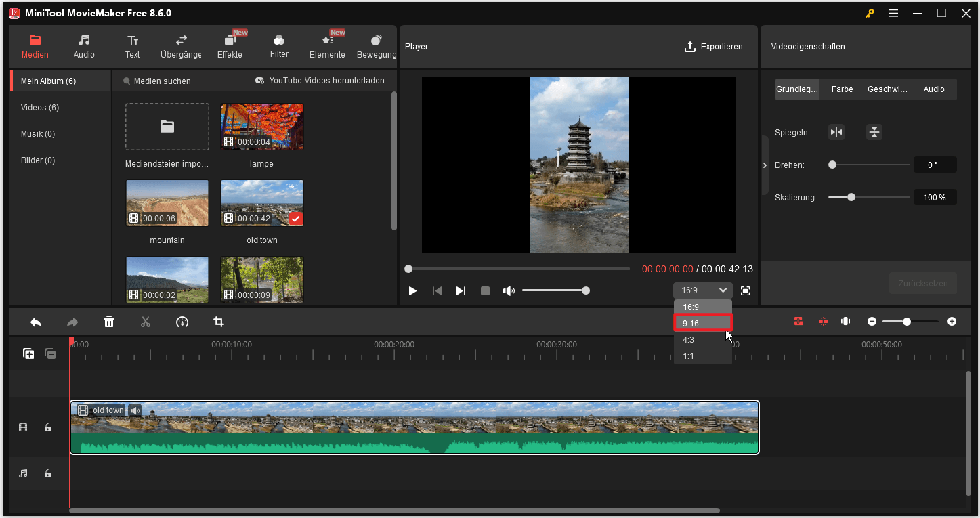Open the mountain video thumbnail

167,203
